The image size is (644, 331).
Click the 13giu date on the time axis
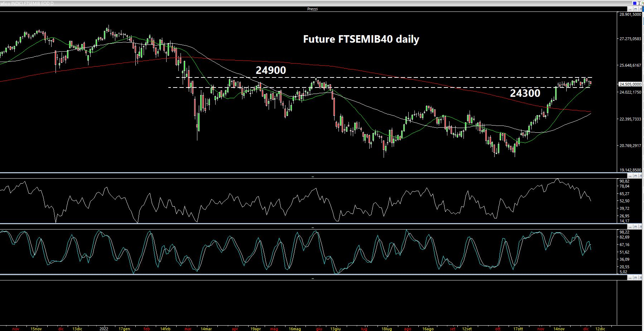coord(335,328)
